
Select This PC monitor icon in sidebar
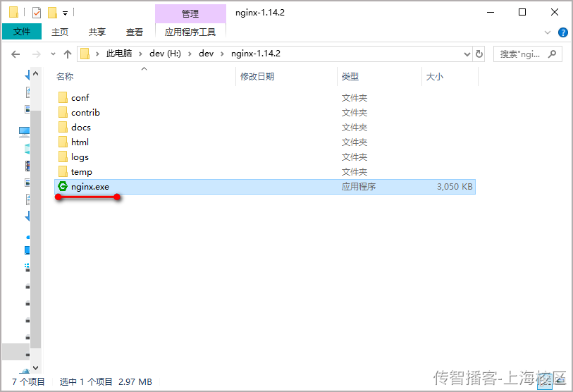point(24,131)
